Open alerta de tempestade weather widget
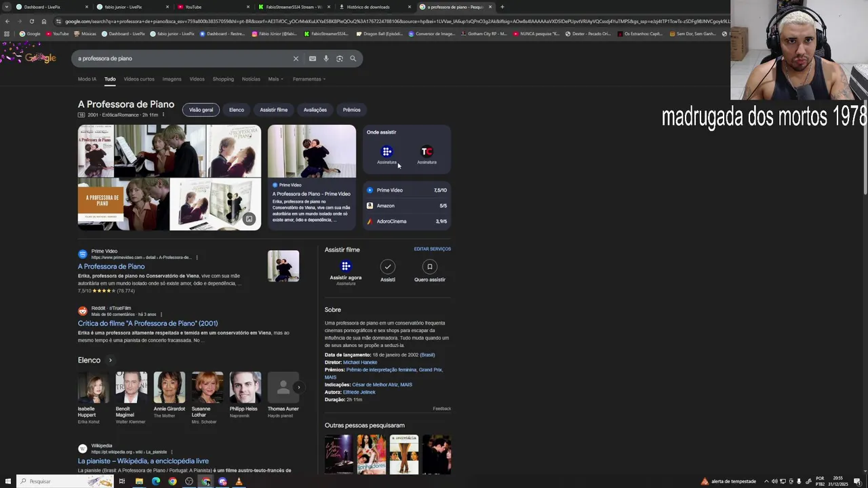 (728, 481)
